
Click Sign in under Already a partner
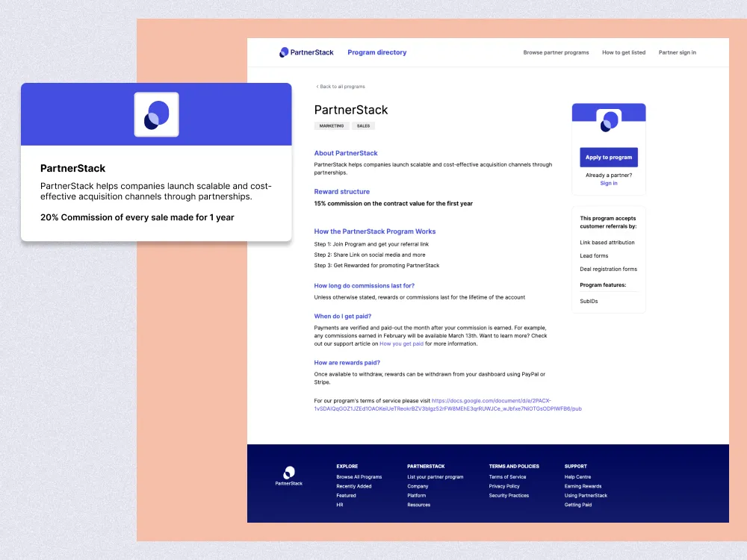point(608,184)
